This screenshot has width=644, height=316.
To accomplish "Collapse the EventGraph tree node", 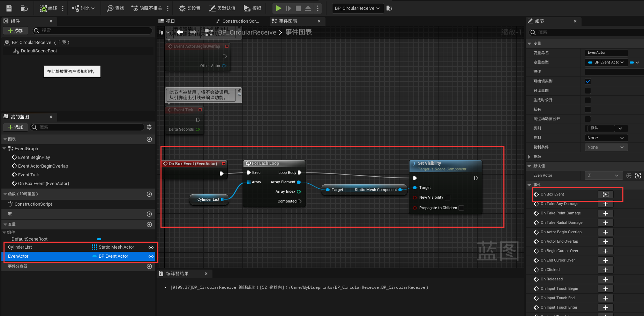I will click(5, 149).
